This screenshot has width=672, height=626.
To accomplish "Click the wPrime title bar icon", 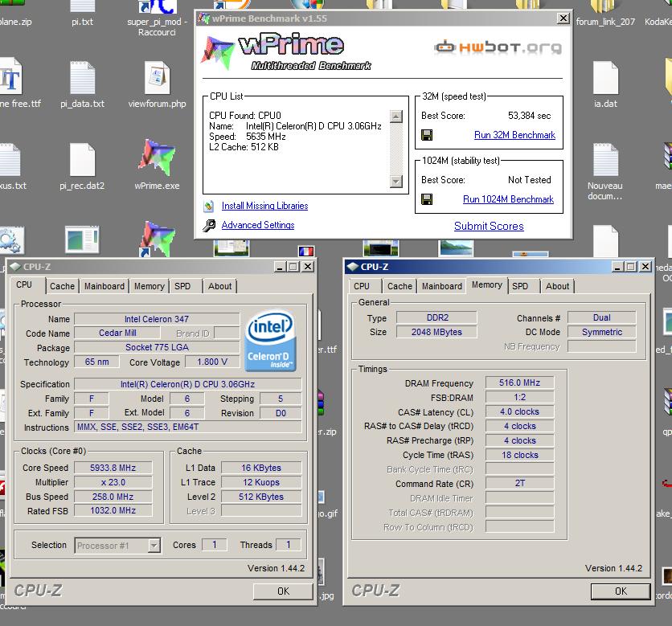I will click(x=203, y=18).
